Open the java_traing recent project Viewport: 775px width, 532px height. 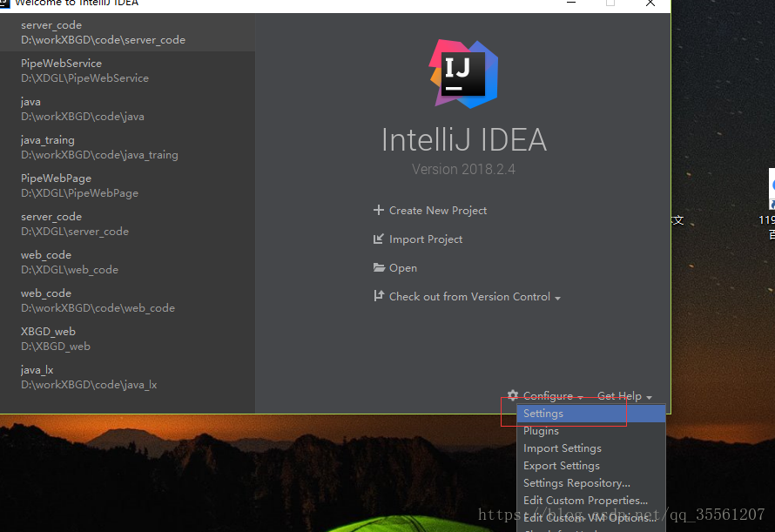pos(127,147)
